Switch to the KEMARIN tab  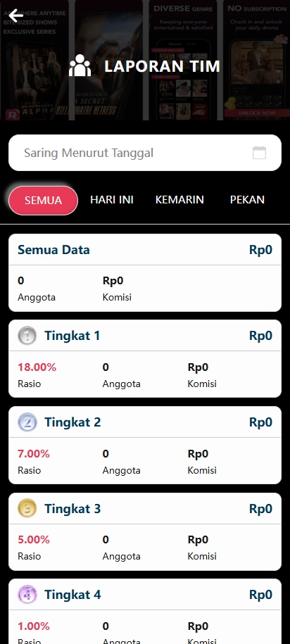click(x=179, y=200)
